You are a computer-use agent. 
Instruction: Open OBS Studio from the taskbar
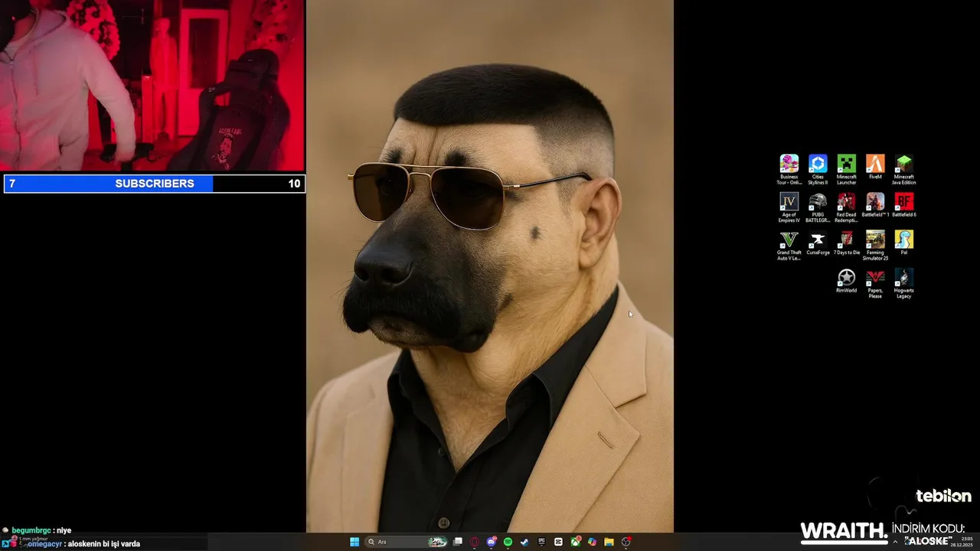tap(626, 542)
